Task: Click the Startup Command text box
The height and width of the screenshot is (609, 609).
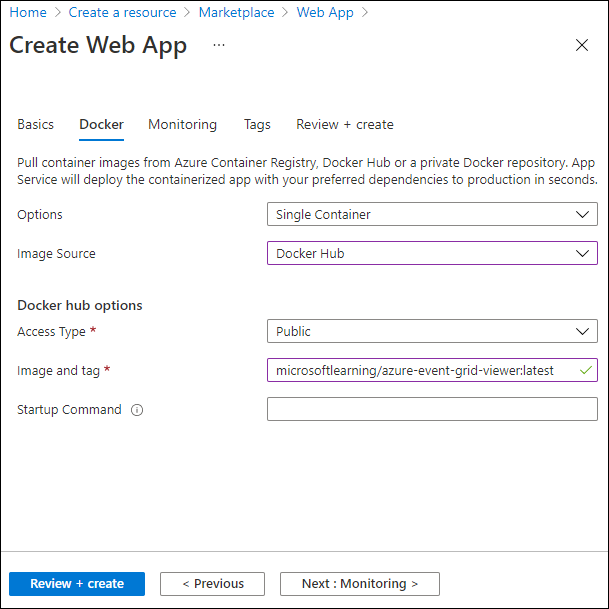Action: 432,409
